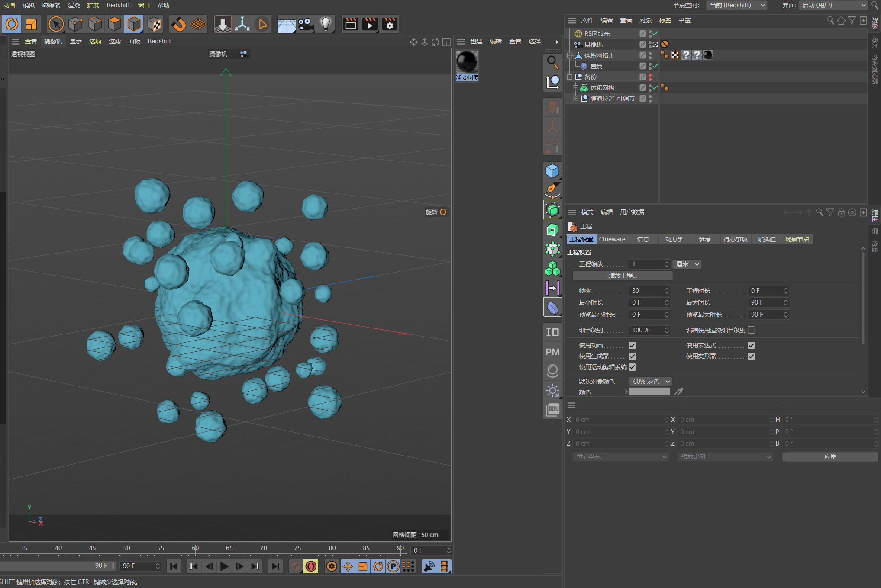Toggle the magnet snap icon
Viewport: 881px width, 588px height.
tap(178, 24)
